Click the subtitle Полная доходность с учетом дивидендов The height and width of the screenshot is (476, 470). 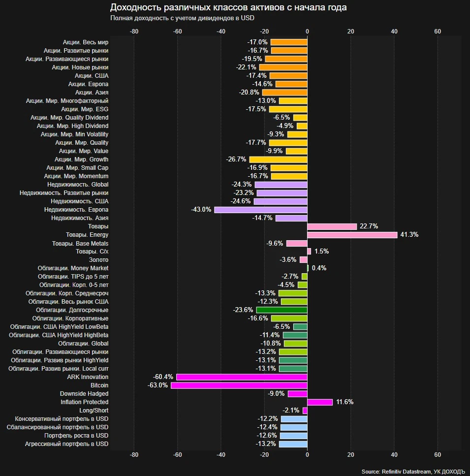pyautogui.click(x=182, y=18)
